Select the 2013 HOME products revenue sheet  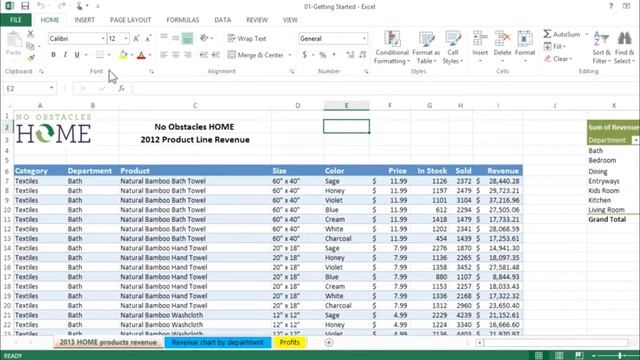[x=108, y=342]
